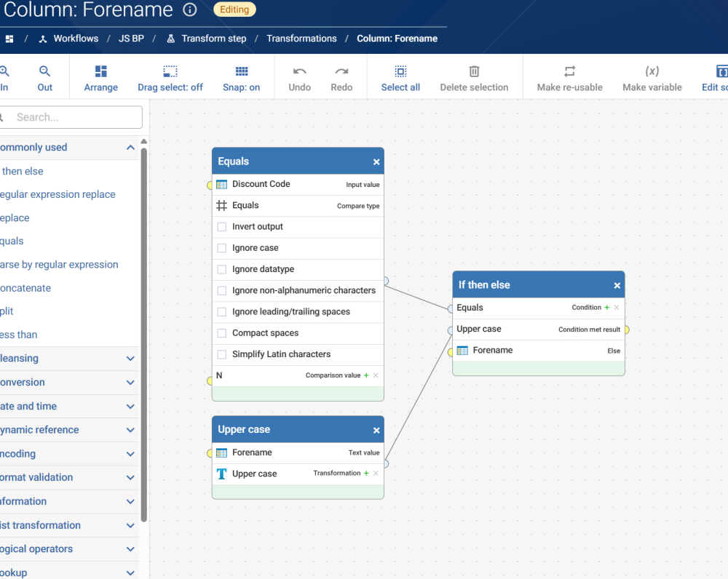Viewport: 728px width, 579px height.
Task: Go to JS BP breadcrumb link
Action: pos(131,39)
